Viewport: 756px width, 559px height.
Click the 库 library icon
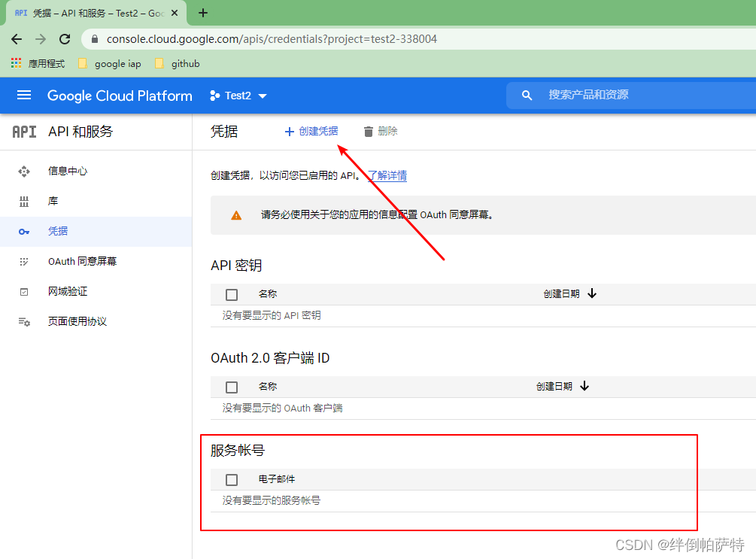pyautogui.click(x=24, y=202)
